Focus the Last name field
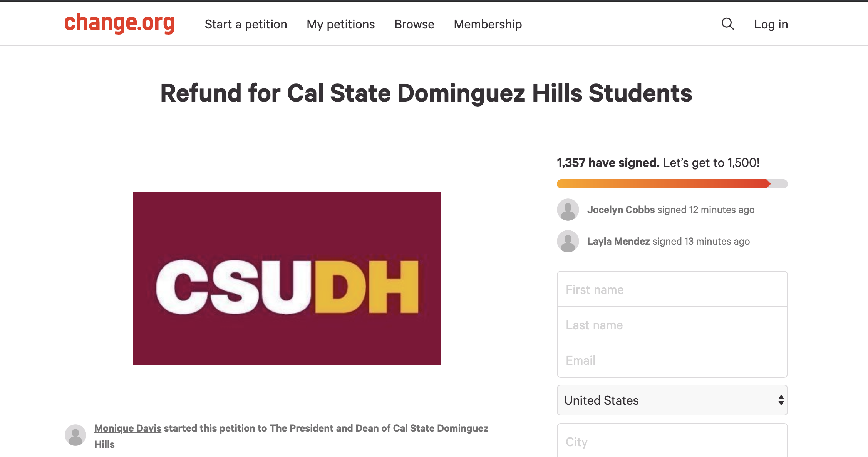The height and width of the screenshot is (457, 868). (672, 324)
